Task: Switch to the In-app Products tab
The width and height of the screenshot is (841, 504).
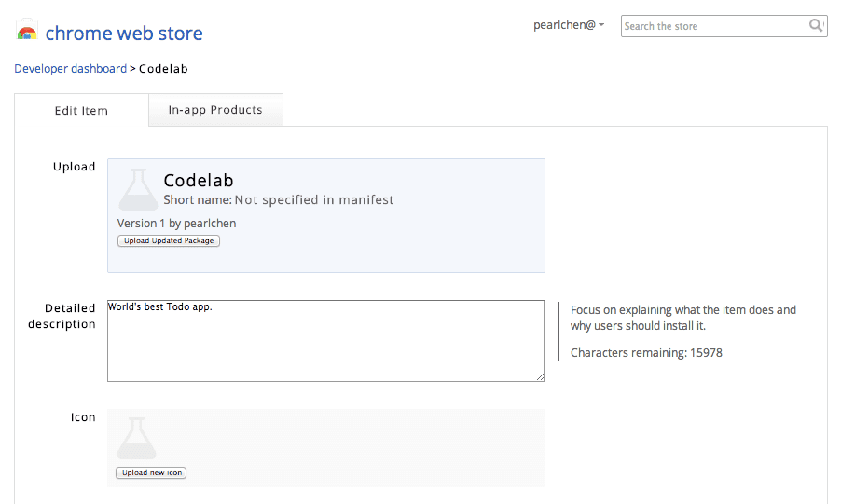Action: click(x=215, y=110)
